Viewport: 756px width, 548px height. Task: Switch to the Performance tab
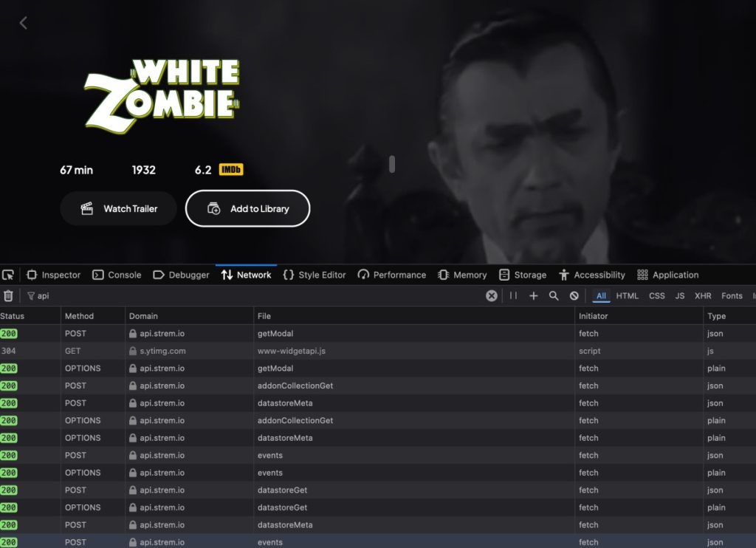click(x=392, y=275)
